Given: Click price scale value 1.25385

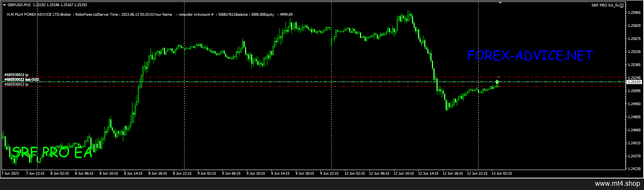Looking at the screenshot, I should point(634,65).
